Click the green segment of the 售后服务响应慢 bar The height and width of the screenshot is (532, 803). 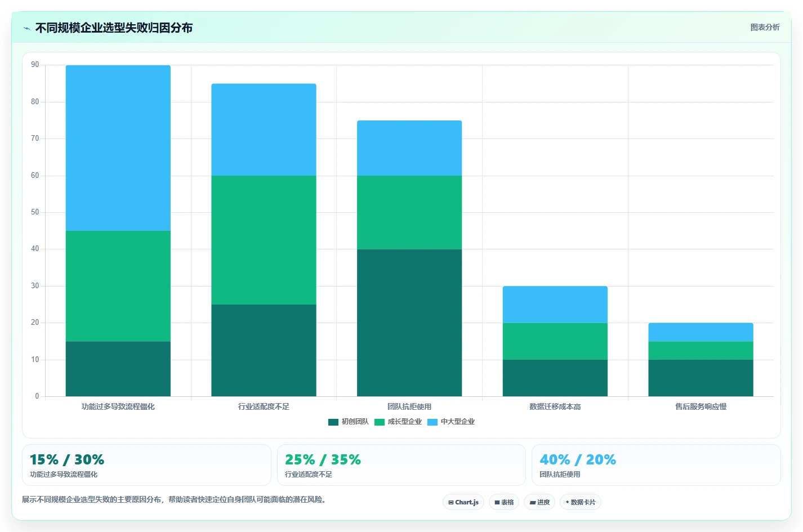(x=701, y=350)
